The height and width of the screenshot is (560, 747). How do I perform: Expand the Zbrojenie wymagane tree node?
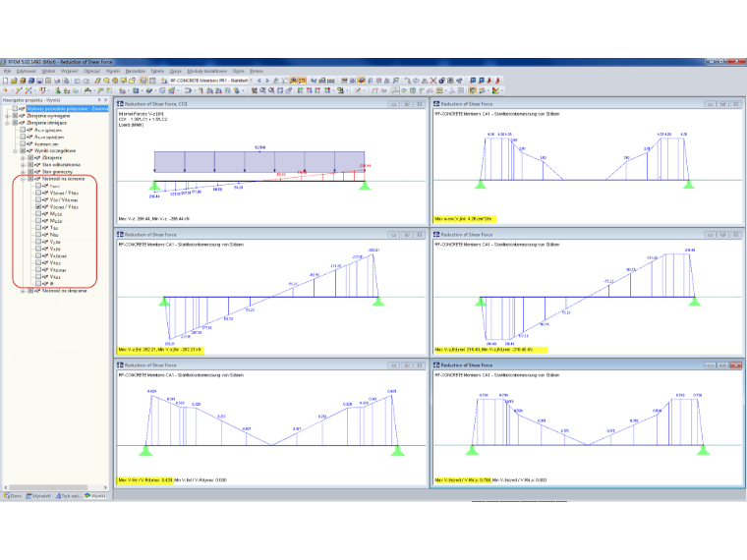click(x=8, y=116)
